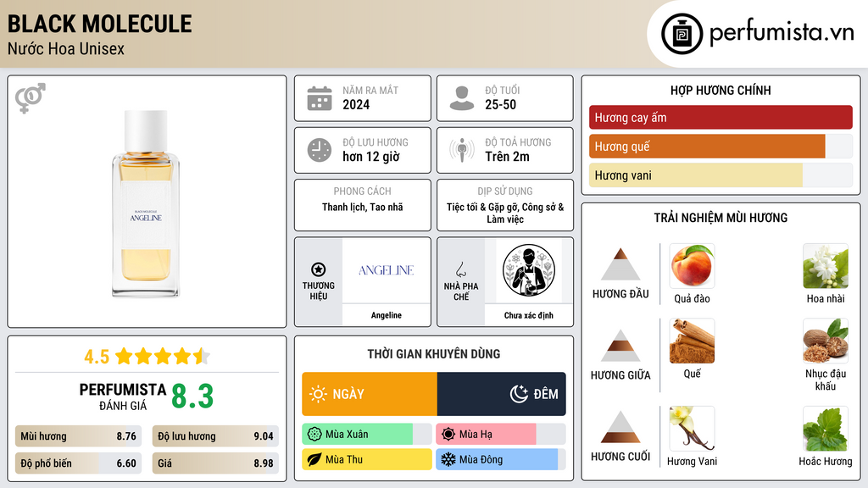Image resolution: width=868 pixels, height=488 pixels.
Task: Click the perfumista.vn site name
Action: point(782,32)
